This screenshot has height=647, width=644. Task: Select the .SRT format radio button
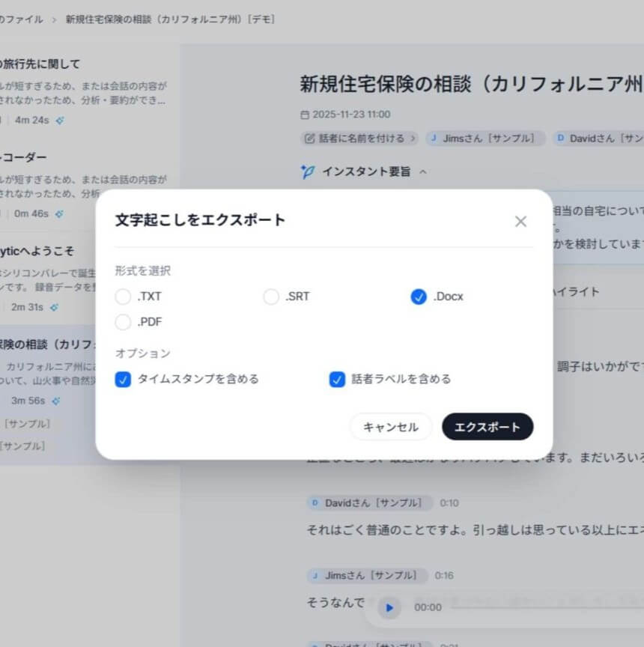coord(271,297)
